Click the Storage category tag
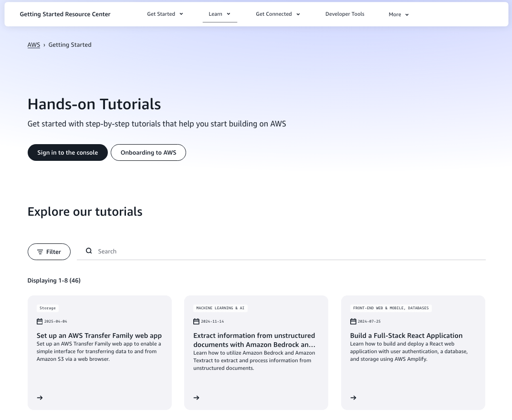 coord(48,308)
